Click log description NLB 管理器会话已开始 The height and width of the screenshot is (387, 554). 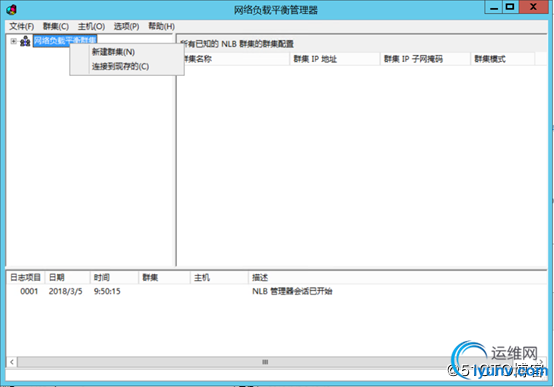click(292, 291)
